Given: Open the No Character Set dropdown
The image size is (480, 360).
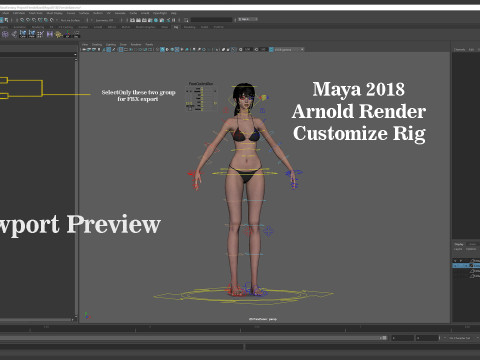Looking at the screenshot, I should tap(460, 338).
